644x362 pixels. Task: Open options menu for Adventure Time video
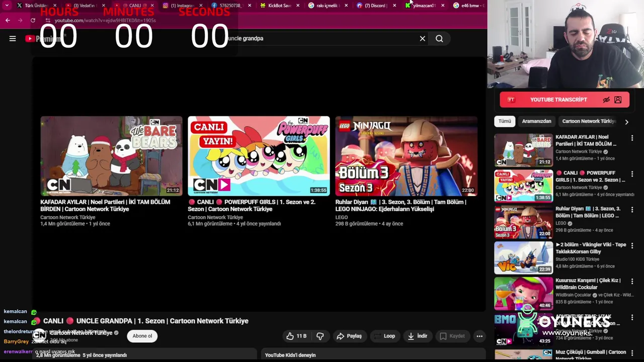tap(632, 317)
